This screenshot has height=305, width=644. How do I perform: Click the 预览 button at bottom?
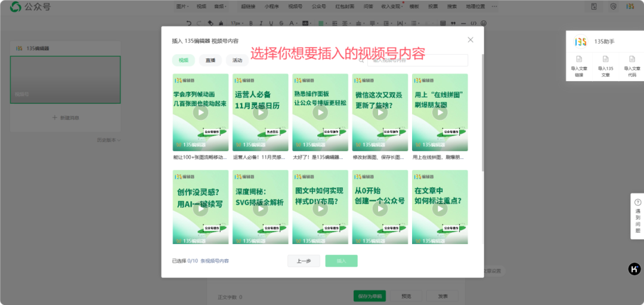click(406, 297)
